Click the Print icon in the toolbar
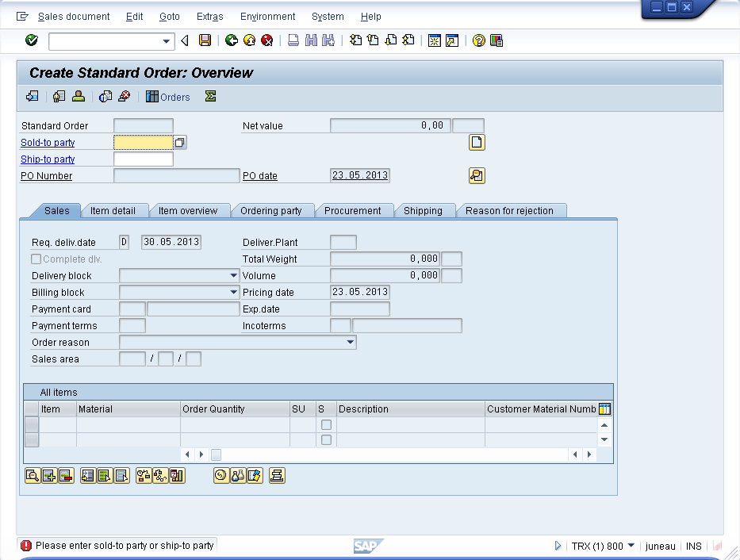 293,40
